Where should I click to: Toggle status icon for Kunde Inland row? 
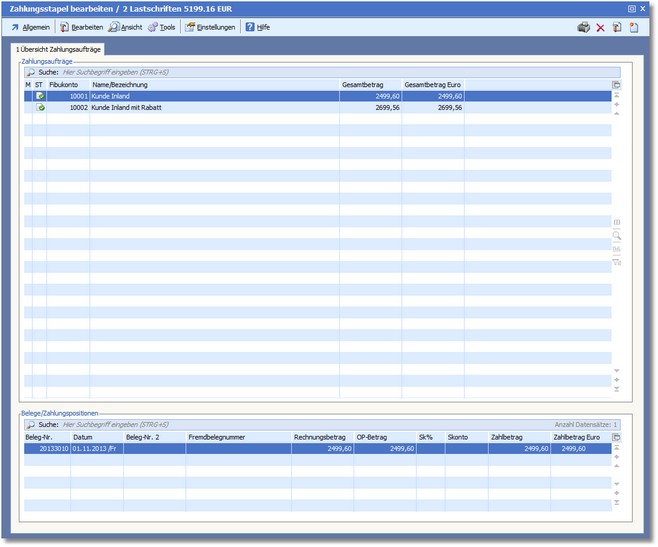coord(40,96)
